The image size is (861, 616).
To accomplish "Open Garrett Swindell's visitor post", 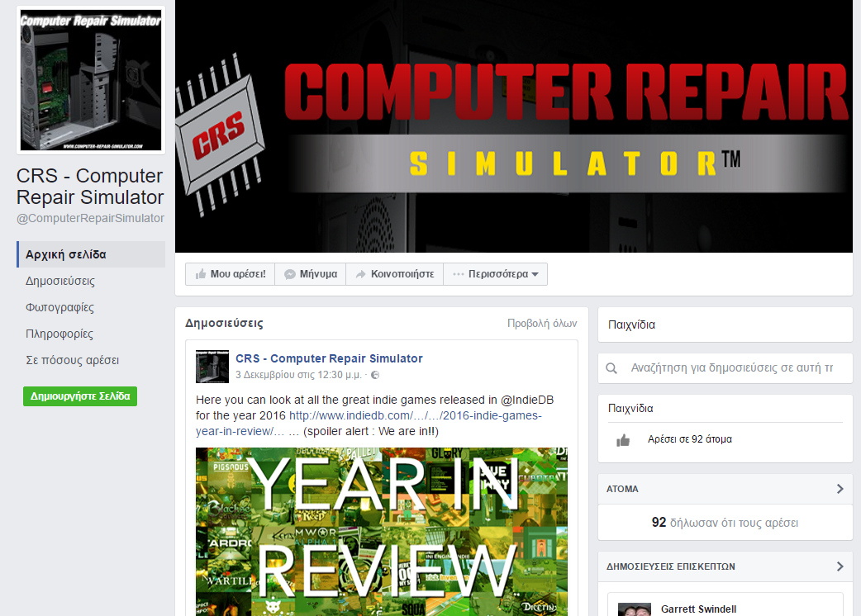I will [698, 609].
